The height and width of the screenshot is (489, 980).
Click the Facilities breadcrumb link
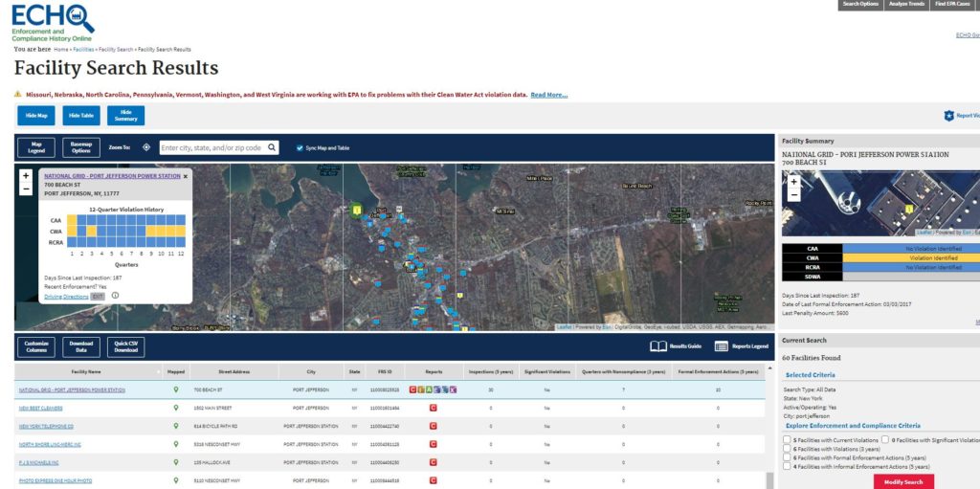point(83,50)
